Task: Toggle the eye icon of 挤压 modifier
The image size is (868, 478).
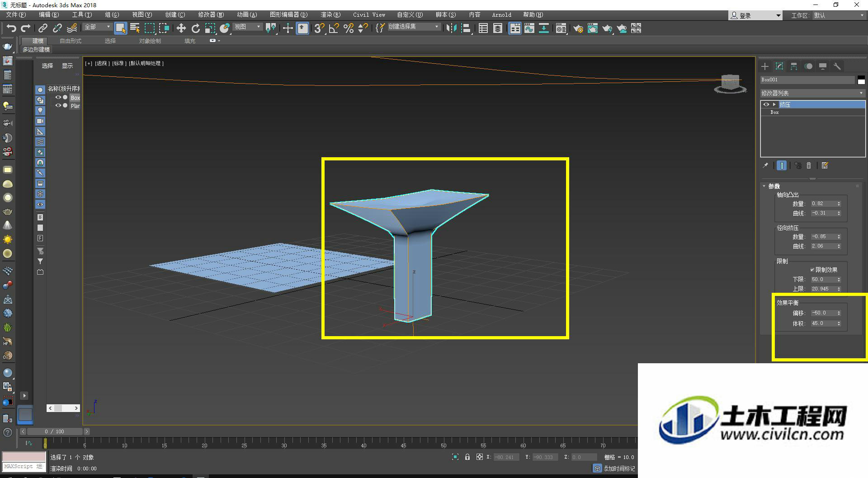Action: tap(766, 104)
